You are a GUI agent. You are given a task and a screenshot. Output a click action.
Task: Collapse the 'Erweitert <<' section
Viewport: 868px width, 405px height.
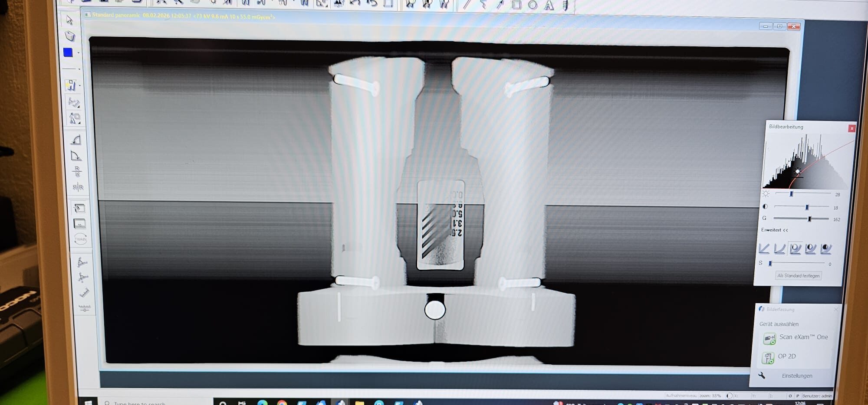click(774, 230)
